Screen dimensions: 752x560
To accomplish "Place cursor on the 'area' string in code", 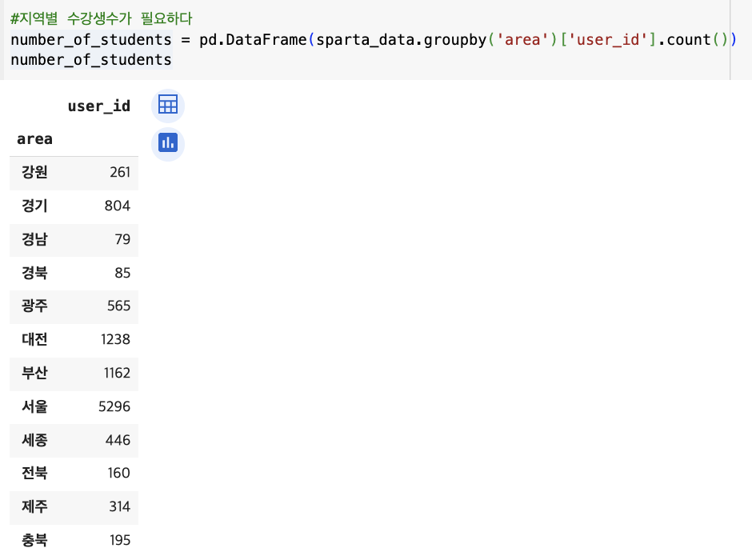I will coord(522,39).
